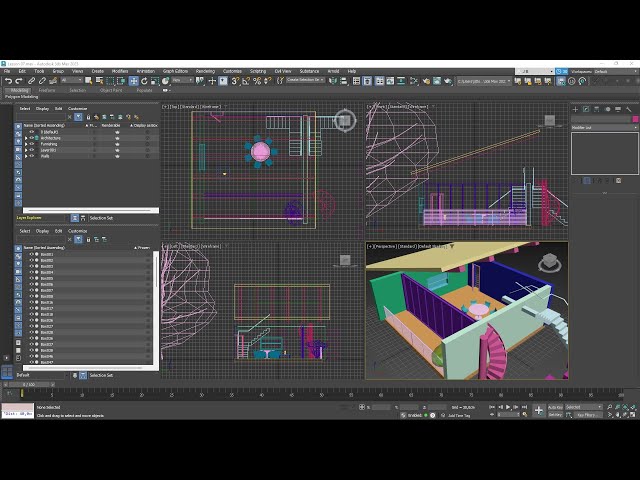This screenshot has width=640, height=480.
Task: Toggle the Percent Snap button
Action: click(257, 81)
